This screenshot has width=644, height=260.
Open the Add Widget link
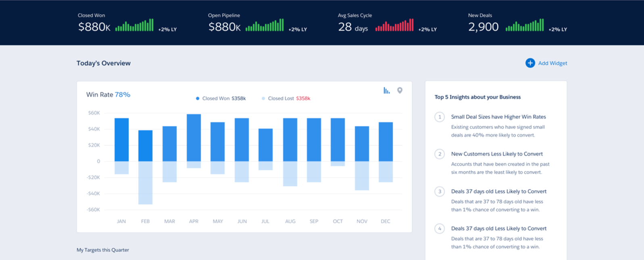point(552,63)
